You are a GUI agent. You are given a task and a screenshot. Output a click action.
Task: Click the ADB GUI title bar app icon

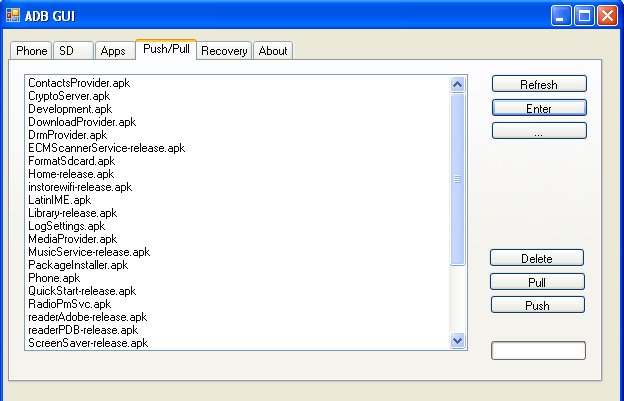click(x=13, y=16)
